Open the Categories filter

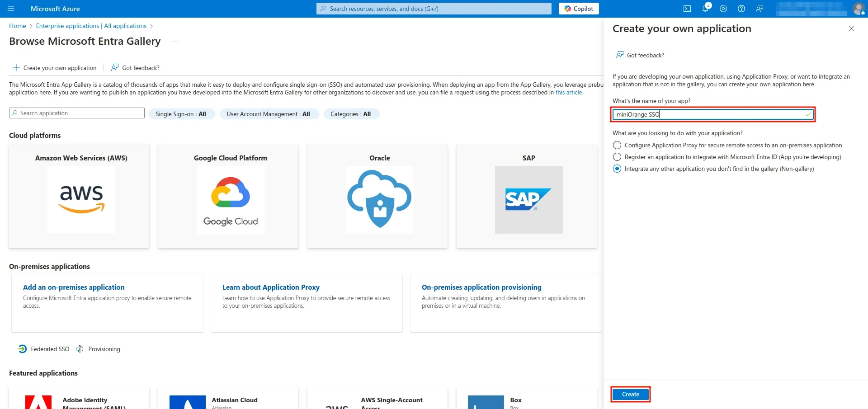351,114
